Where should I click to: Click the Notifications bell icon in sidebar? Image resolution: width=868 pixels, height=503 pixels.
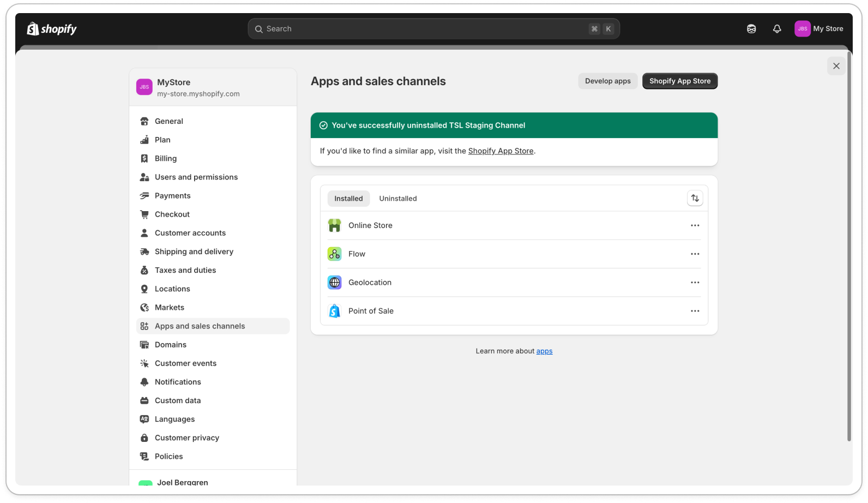144,382
